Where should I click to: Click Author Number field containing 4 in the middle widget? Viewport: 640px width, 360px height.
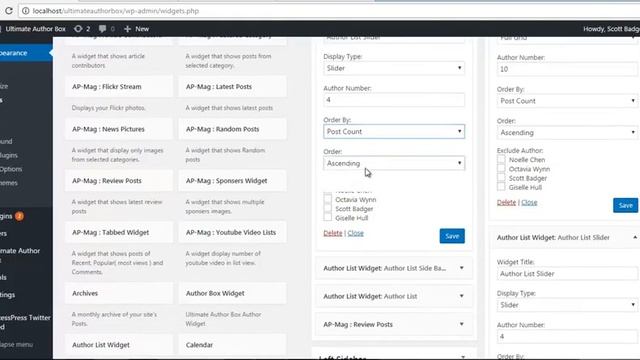click(394, 100)
